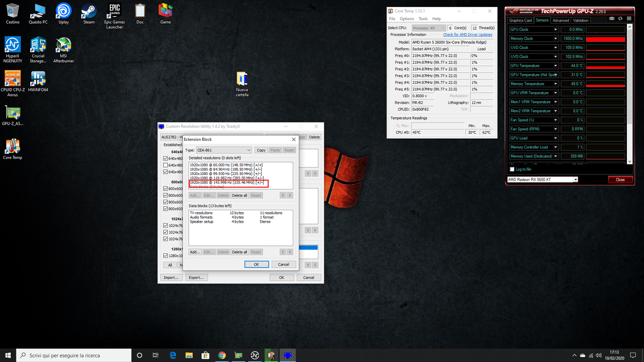The width and height of the screenshot is (644, 362).
Task: Open Google Chrome from the taskbar
Action: point(222,355)
